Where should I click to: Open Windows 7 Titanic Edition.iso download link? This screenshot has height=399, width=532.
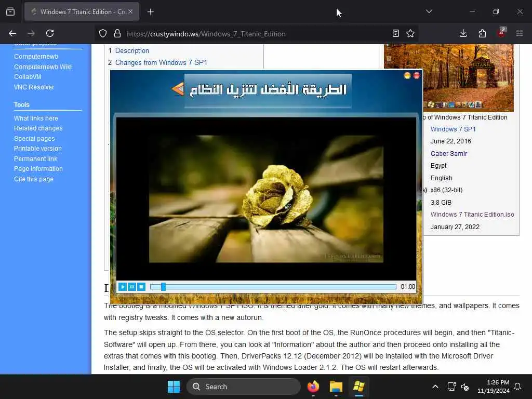pyautogui.click(x=472, y=215)
